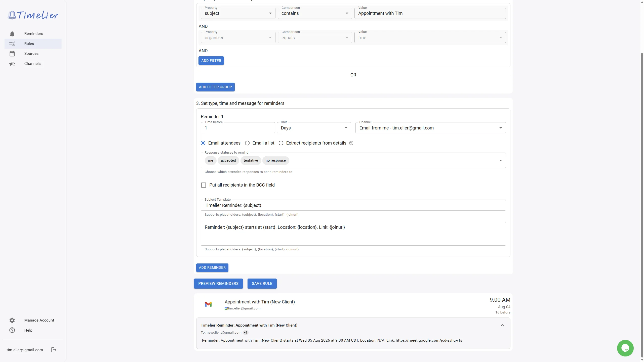Click the ADD FILTER GROUP button
This screenshot has width=644, height=362.
point(215,87)
